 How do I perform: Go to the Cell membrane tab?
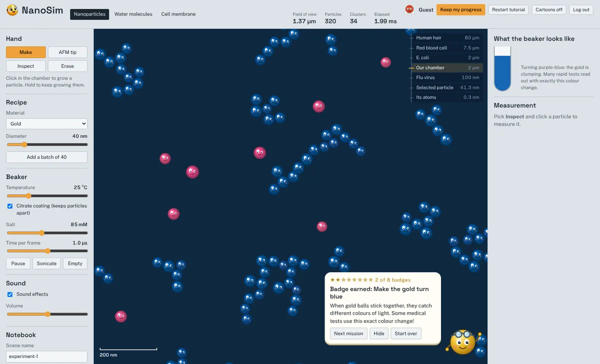coord(178,14)
